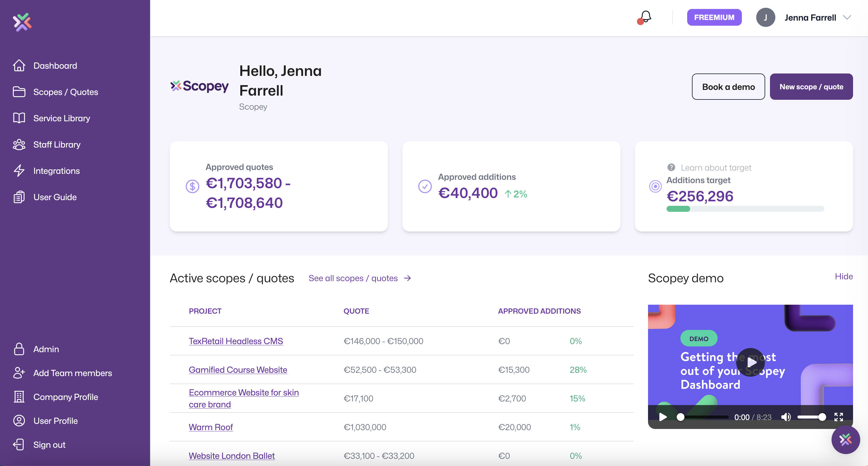The image size is (868, 466).
Task: Click the Scopey logo in the sidebar
Action: click(x=22, y=22)
